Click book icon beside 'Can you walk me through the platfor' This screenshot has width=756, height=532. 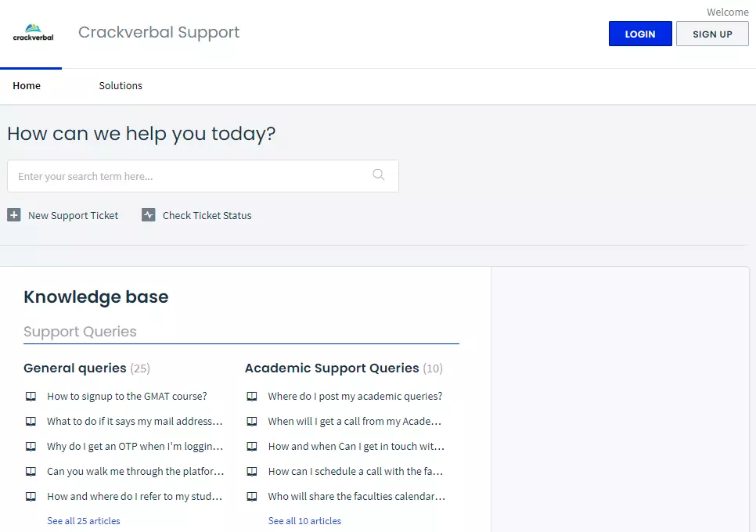pos(31,472)
